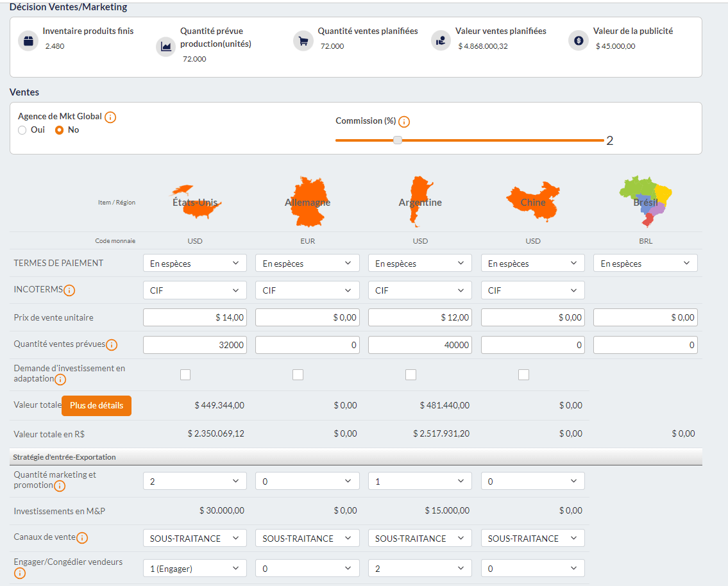Viewport: 728px width, 586px height.
Task: Click the Plus de détails button
Action: [x=96, y=406]
